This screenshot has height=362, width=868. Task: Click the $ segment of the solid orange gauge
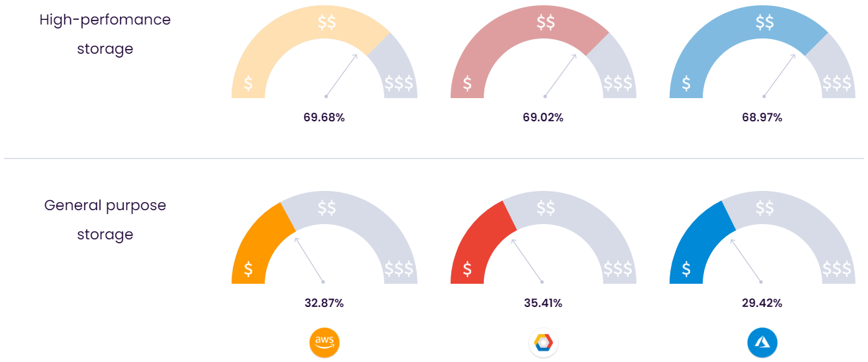[x=249, y=269]
